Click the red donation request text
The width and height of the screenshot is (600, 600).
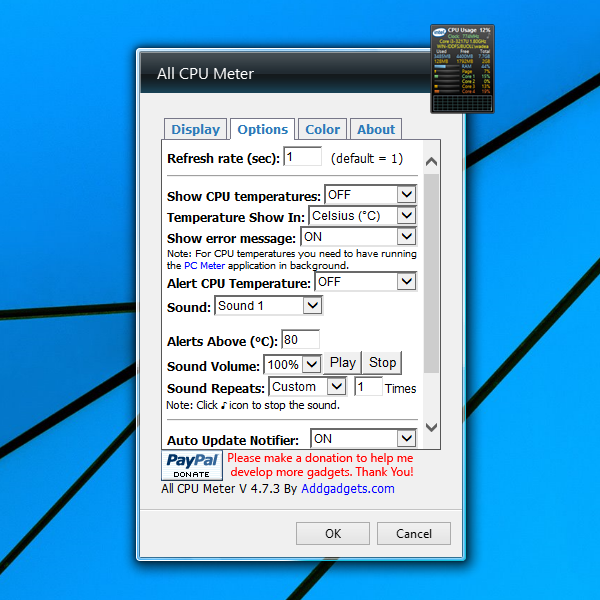[x=321, y=465]
